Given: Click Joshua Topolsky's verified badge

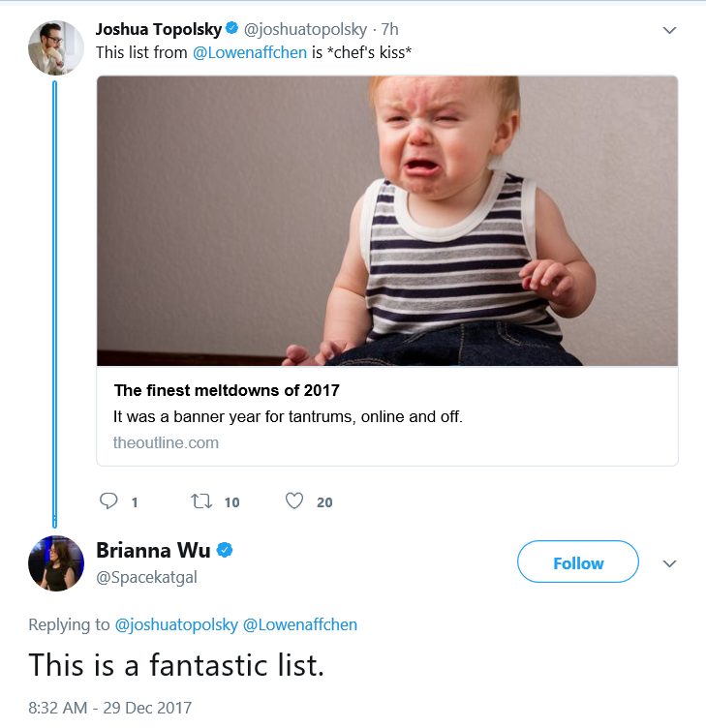Looking at the screenshot, I should click(x=231, y=28).
